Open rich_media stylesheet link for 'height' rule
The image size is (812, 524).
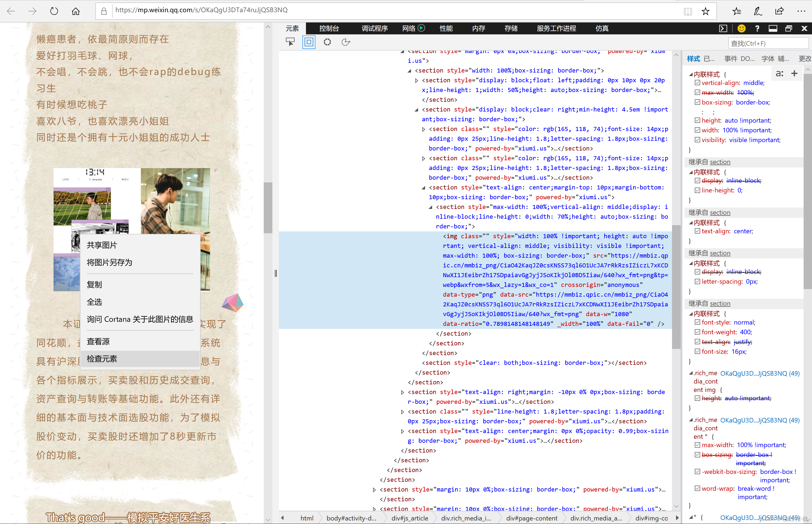[760, 373]
